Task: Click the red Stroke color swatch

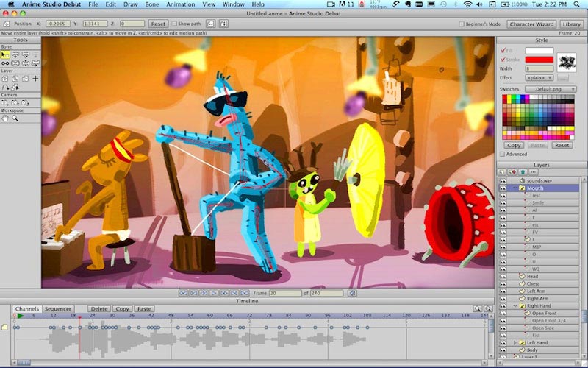Action: click(539, 60)
